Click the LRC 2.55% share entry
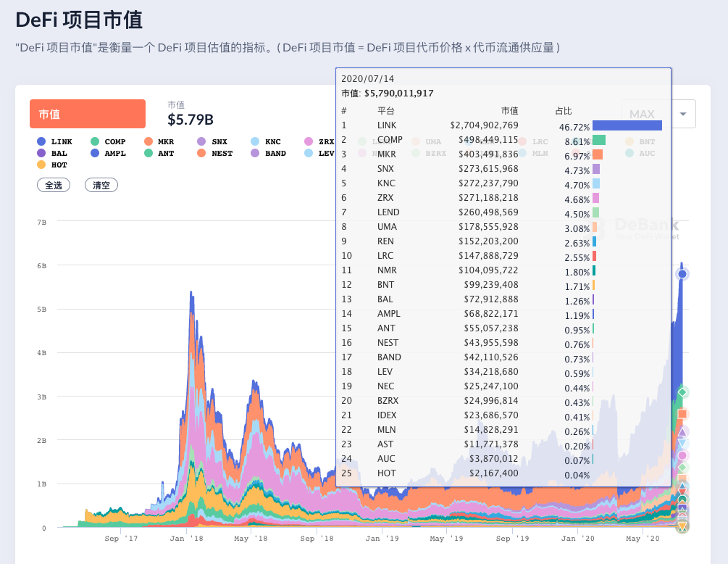 coord(577,258)
